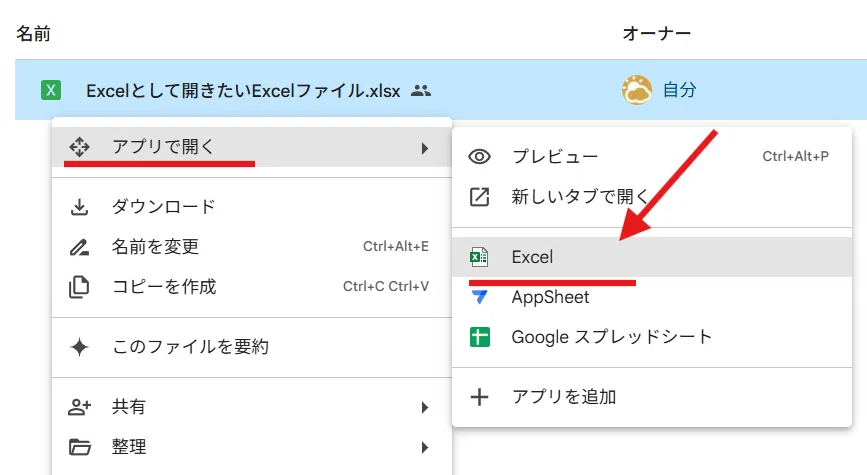The width and height of the screenshot is (867, 475).
Task: Expand the 共有 submenu arrow
Action: (424, 408)
